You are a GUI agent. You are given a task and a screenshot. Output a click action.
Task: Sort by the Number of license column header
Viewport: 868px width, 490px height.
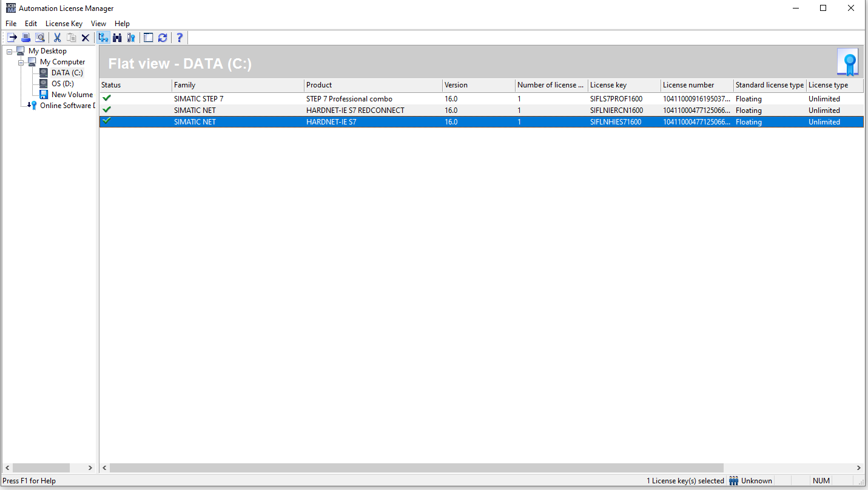(x=551, y=85)
